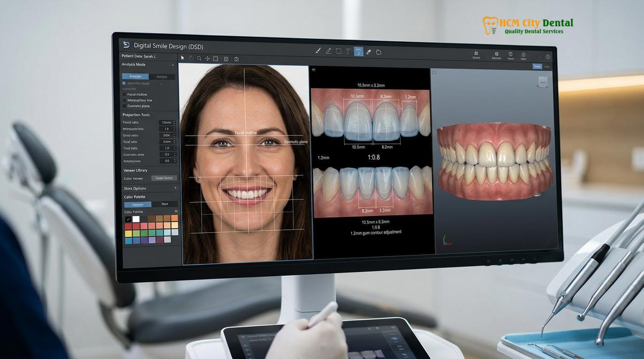This screenshot has width=644, height=359.
Task: Select the paintbrush tool
Action: (318, 51)
